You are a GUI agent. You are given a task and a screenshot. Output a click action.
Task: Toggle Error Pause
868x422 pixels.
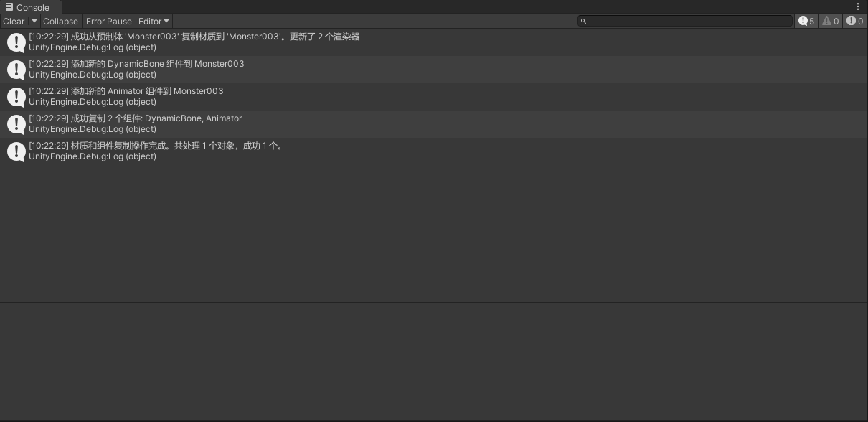coord(109,22)
